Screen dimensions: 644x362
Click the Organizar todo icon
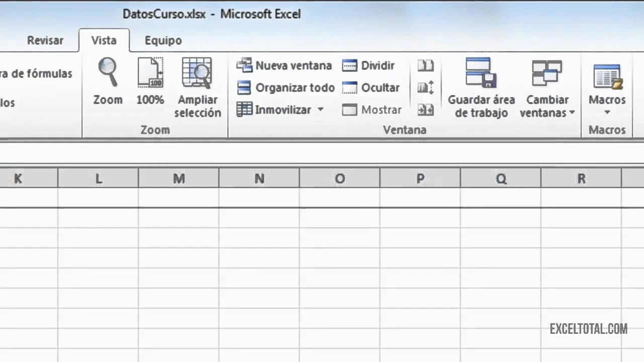click(244, 87)
